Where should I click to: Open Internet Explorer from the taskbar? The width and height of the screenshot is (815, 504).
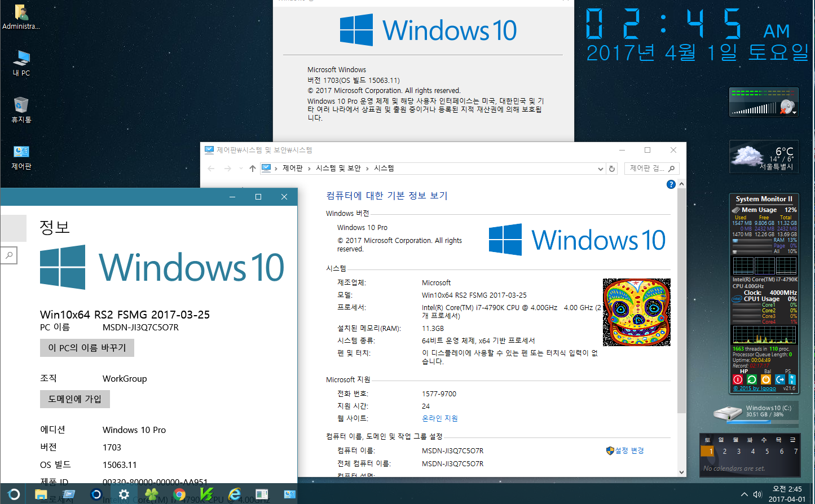click(235, 494)
